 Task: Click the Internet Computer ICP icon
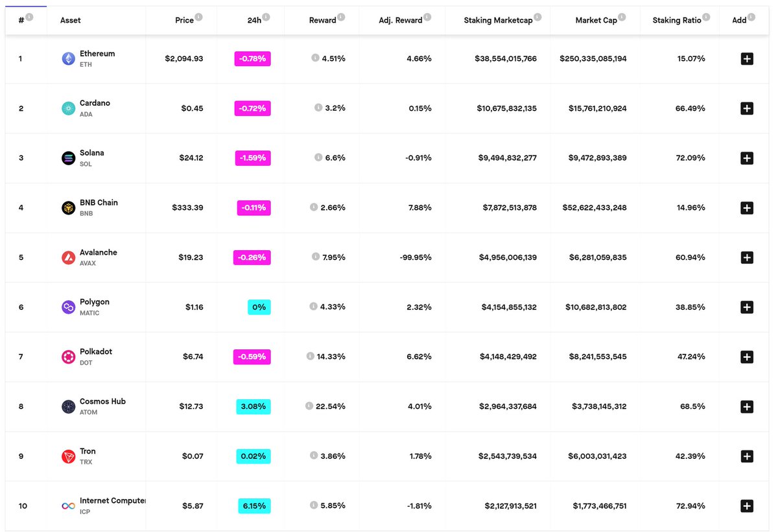point(67,505)
